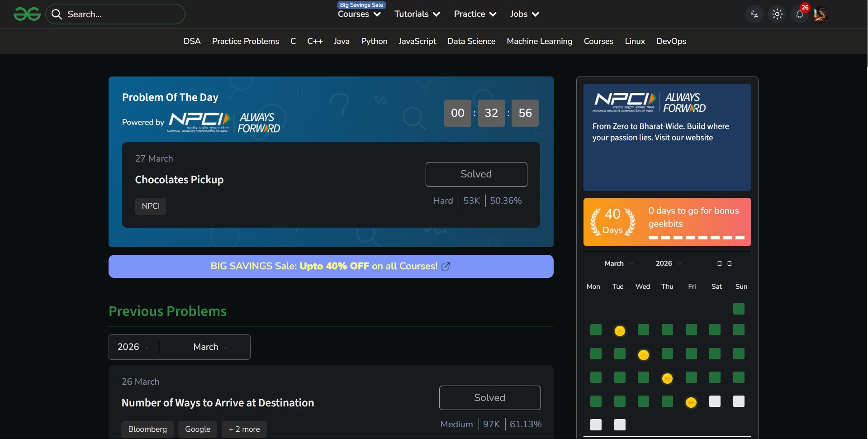This screenshot has width=868, height=439.
Task: Focus the Search input field
Action: [x=115, y=14]
